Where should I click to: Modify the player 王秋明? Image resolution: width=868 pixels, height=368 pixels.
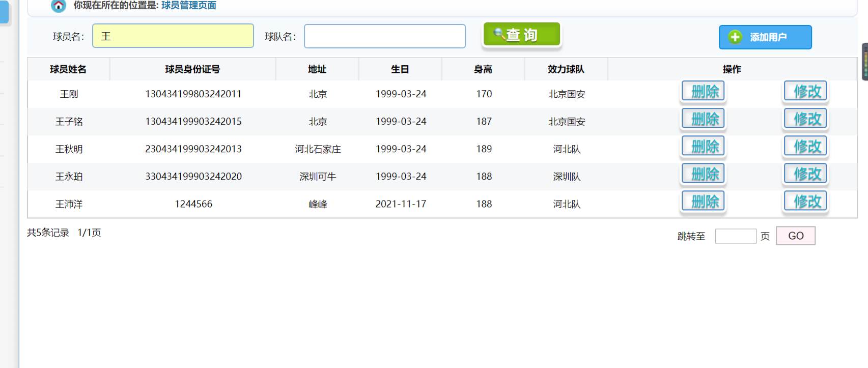tap(805, 147)
